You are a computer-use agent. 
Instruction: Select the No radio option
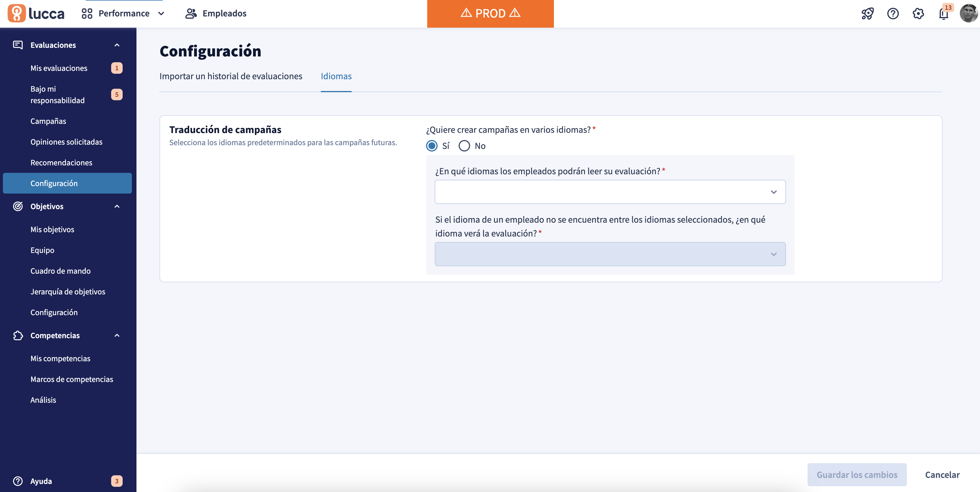click(464, 146)
